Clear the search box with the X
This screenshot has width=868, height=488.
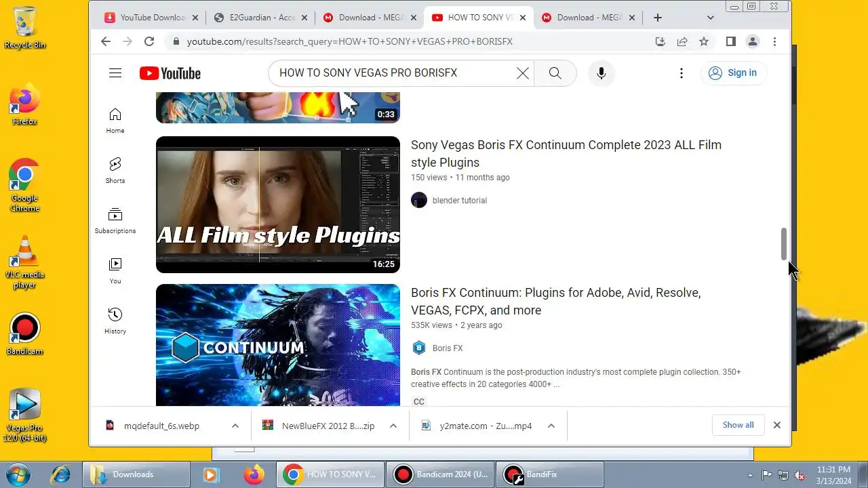click(522, 73)
